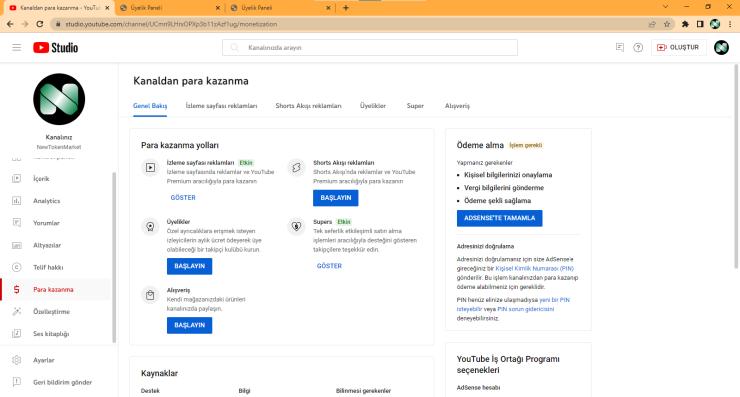Click the 'İşlem gerekli' status label
The height and width of the screenshot is (397, 740).
pyautogui.click(x=526, y=145)
